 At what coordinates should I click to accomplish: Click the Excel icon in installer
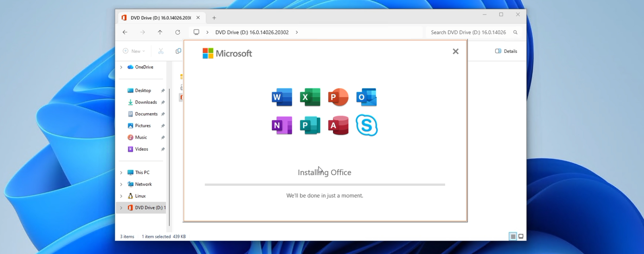310,97
